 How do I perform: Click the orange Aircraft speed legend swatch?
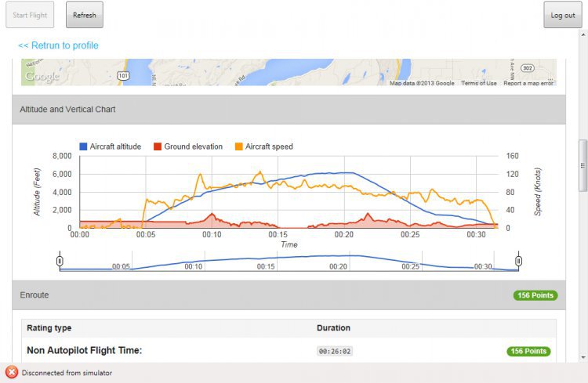(x=239, y=146)
